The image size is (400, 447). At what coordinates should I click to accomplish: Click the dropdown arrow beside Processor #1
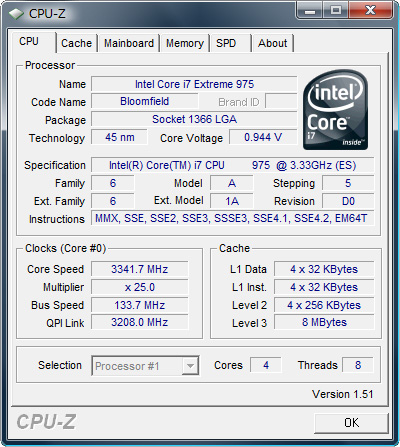pos(190,366)
